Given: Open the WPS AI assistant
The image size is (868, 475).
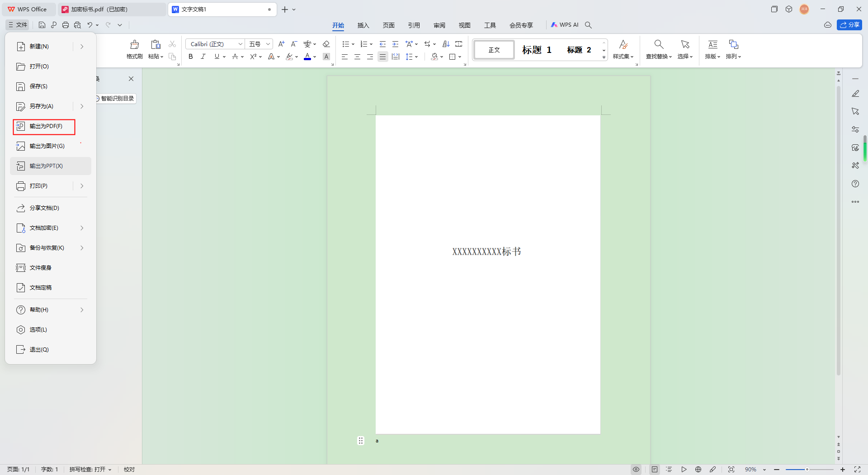Looking at the screenshot, I should 565,25.
